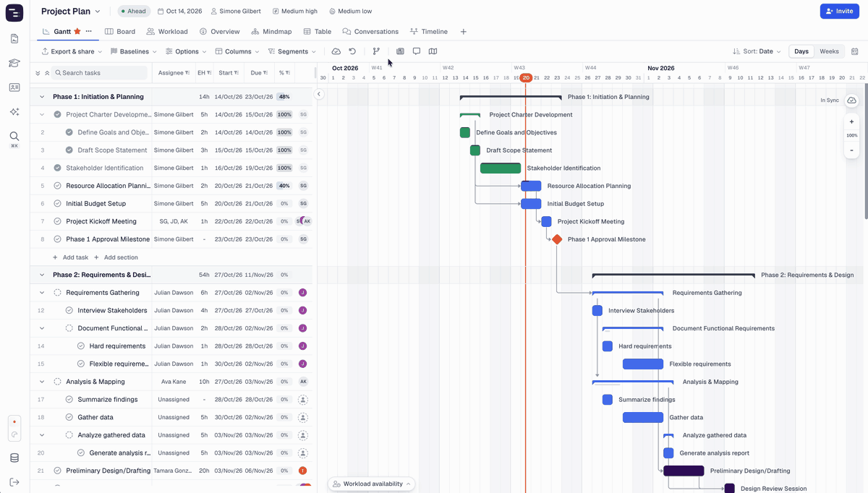Toggle completion of Stakeholder Identification task
The height and width of the screenshot is (493, 868).
[58, 168]
